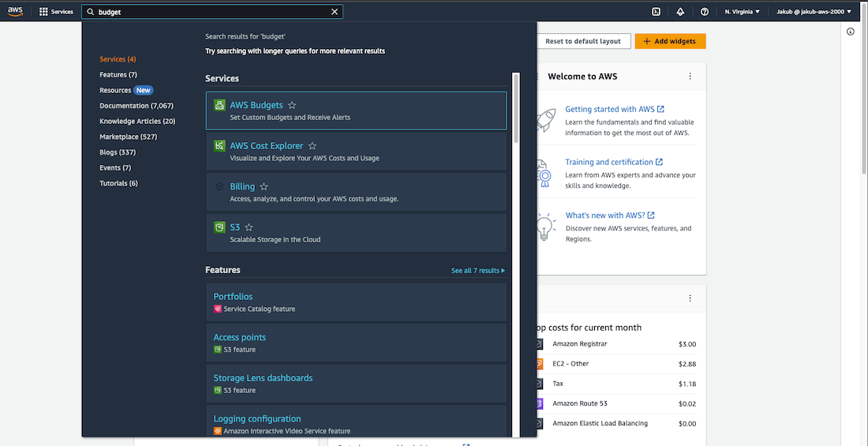The height and width of the screenshot is (446, 868).
Task: Open the notifications bell
Action: tap(680, 12)
